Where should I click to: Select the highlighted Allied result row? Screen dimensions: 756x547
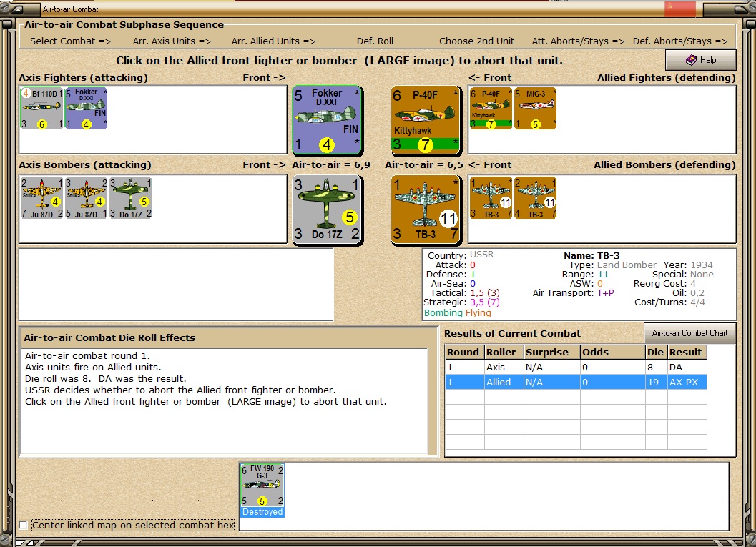pos(576,382)
